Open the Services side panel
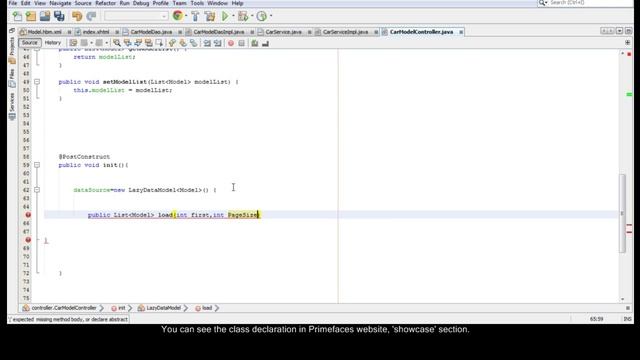This screenshot has height=360, width=640. coord(12,106)
